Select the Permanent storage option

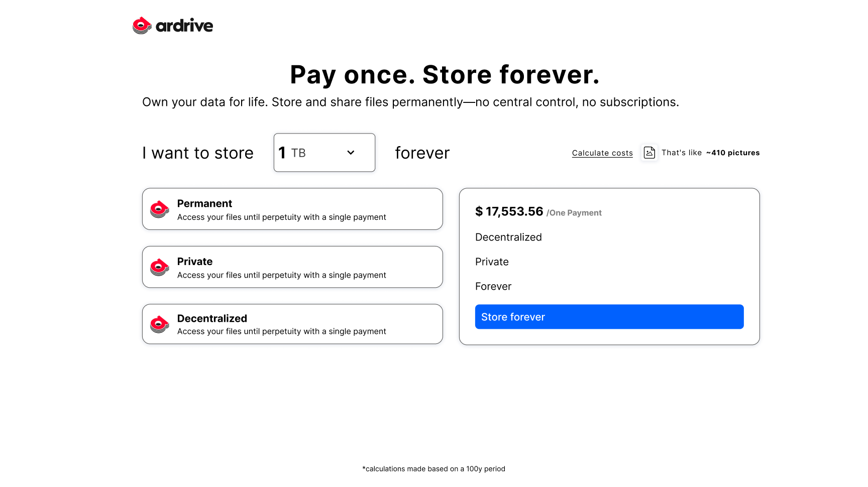(x=292, y=209)
